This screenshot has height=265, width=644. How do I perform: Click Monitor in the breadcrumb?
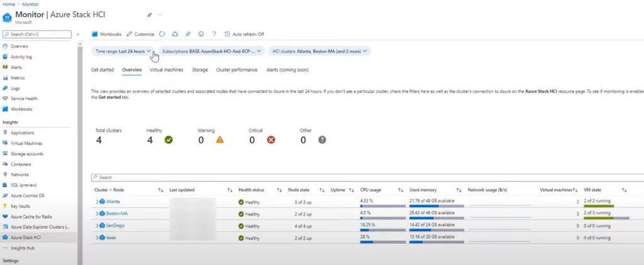click(x=30, y=4)
